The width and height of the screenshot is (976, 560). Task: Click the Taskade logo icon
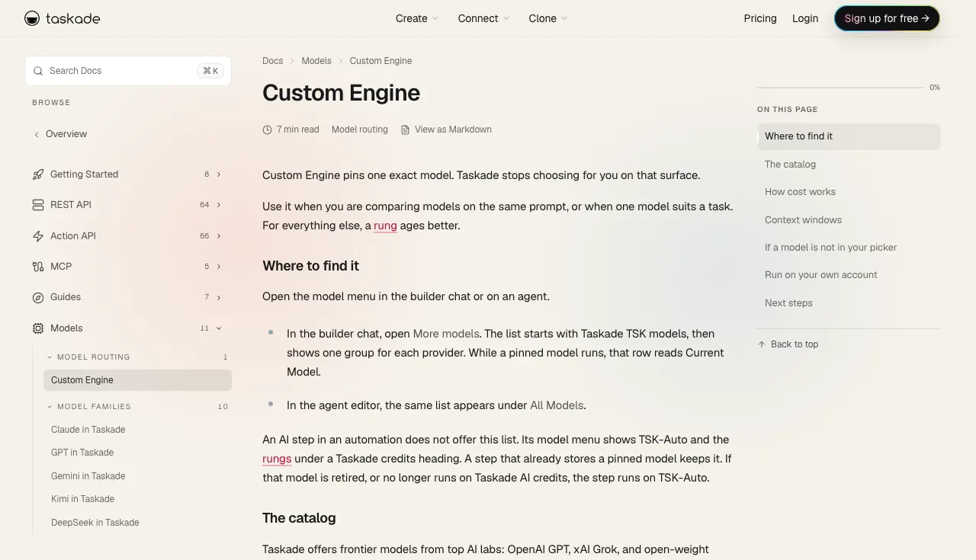(x=32, y=18)
